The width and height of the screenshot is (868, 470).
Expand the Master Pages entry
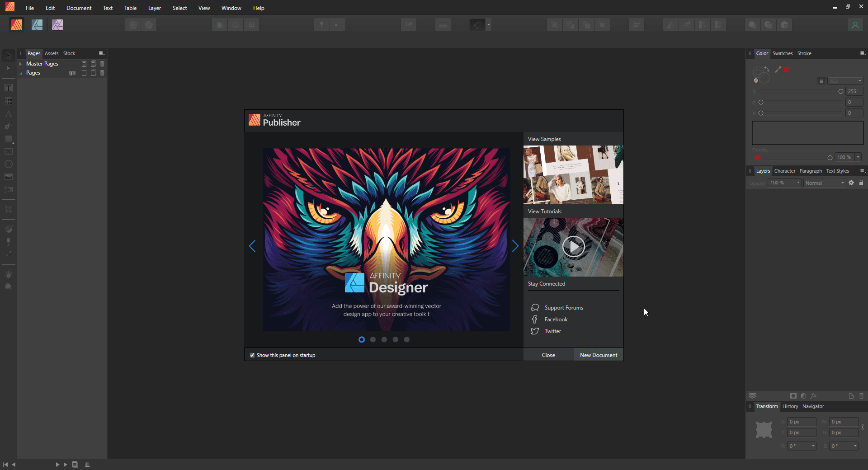tap(21, 64)
